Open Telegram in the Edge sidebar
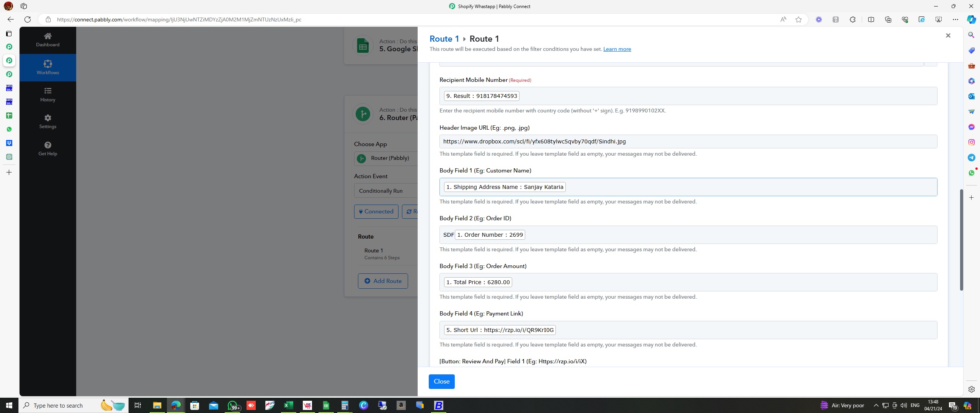This screenshot has width=980, height=413. (971, 158)
